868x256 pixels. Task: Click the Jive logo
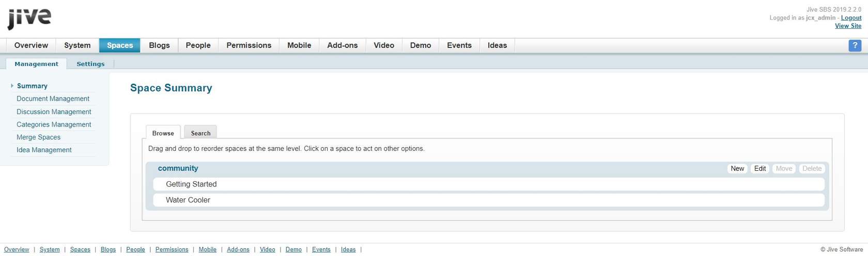coord(29,19)
